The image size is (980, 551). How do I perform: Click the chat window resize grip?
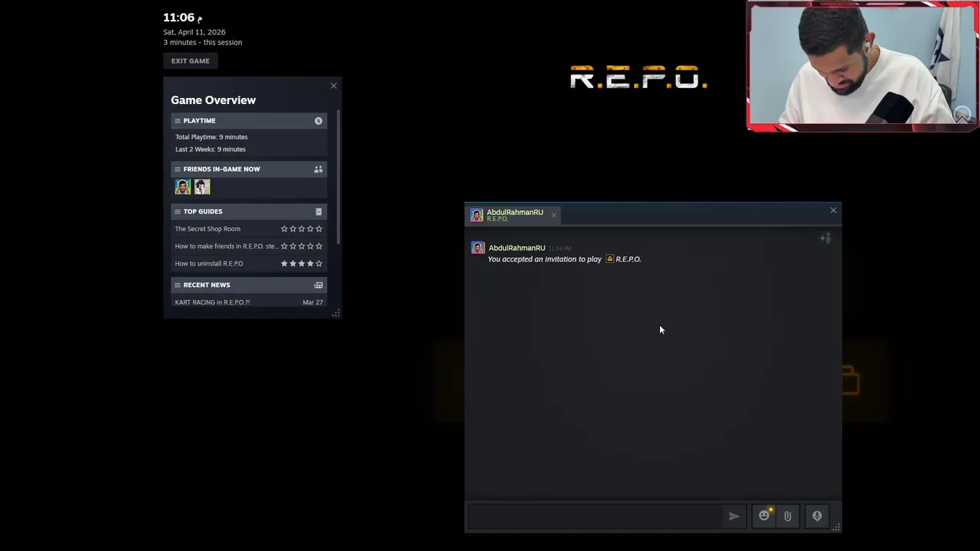pos(836,527)
